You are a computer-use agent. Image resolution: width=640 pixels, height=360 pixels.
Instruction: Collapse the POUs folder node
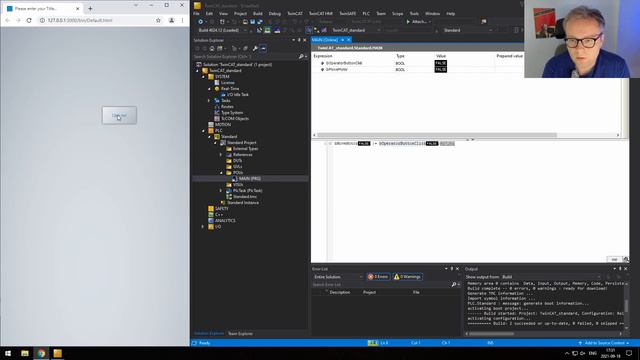click(221, 173)
